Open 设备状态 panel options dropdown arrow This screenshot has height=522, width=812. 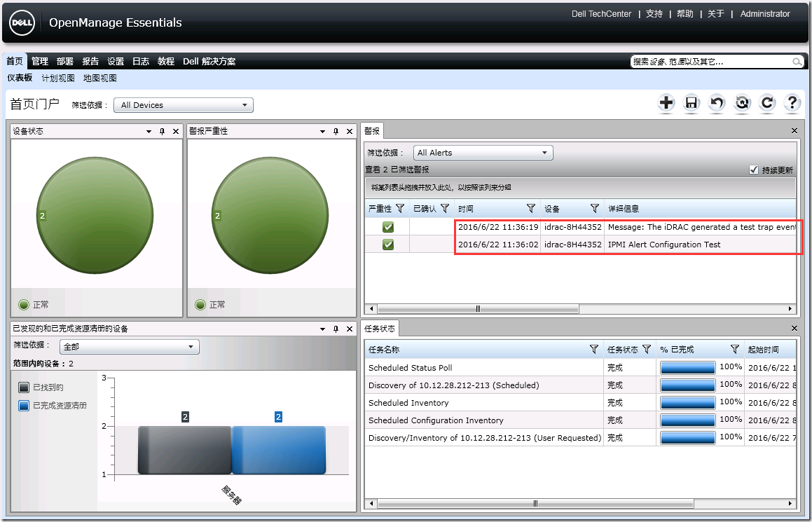149,132
